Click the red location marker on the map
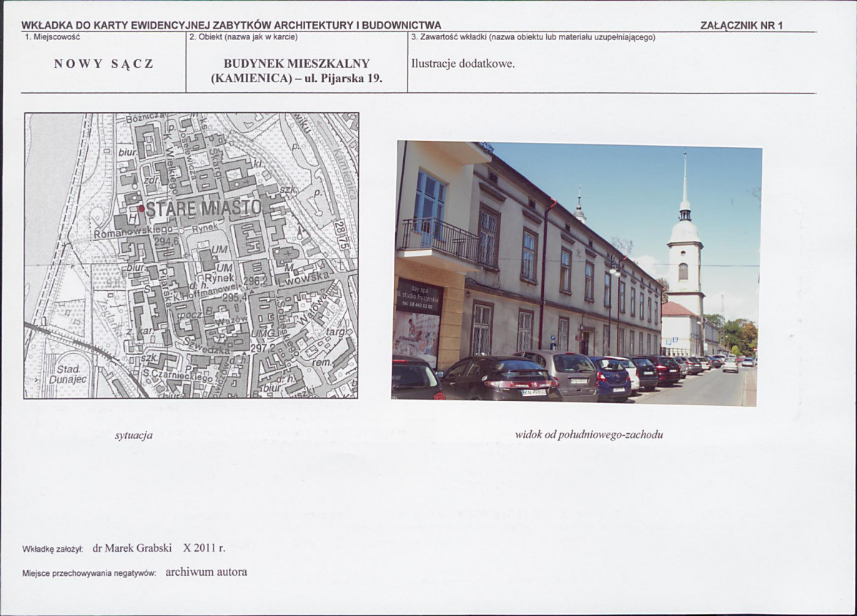This screenshot has width=857, height=616. 141,209
